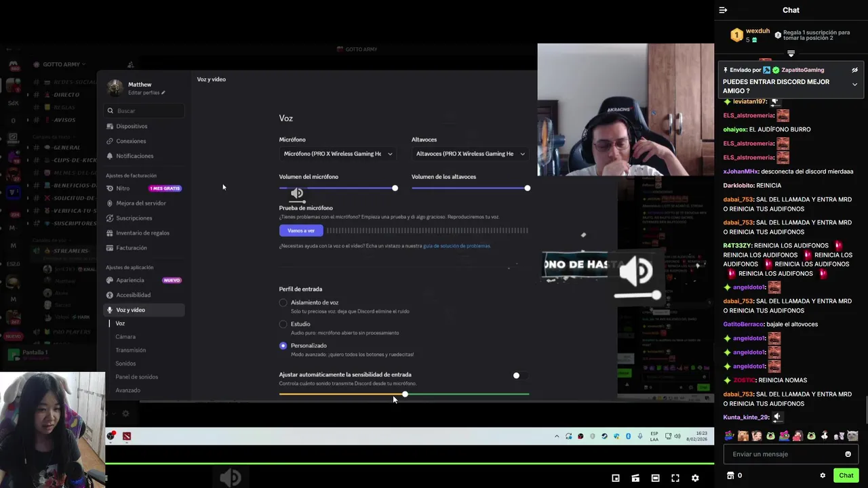Cast the stream with the player cast icon
Viewport: 868px width, 488px height.
[x=635, y=478]
